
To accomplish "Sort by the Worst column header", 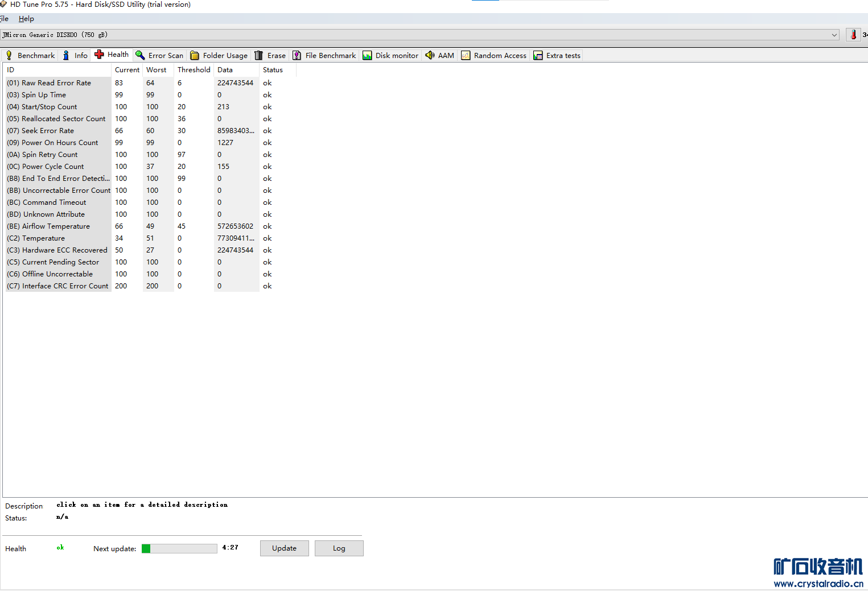I will (x=158, y=70).
